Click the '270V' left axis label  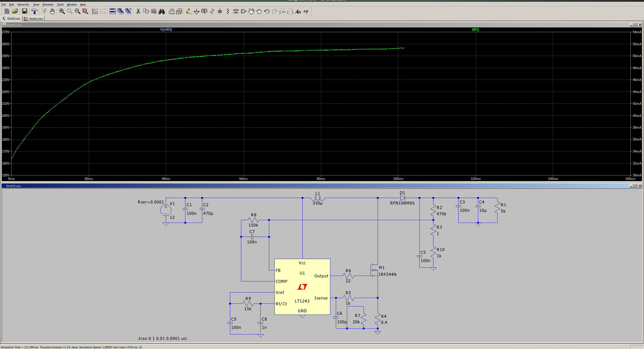point(6,32)
